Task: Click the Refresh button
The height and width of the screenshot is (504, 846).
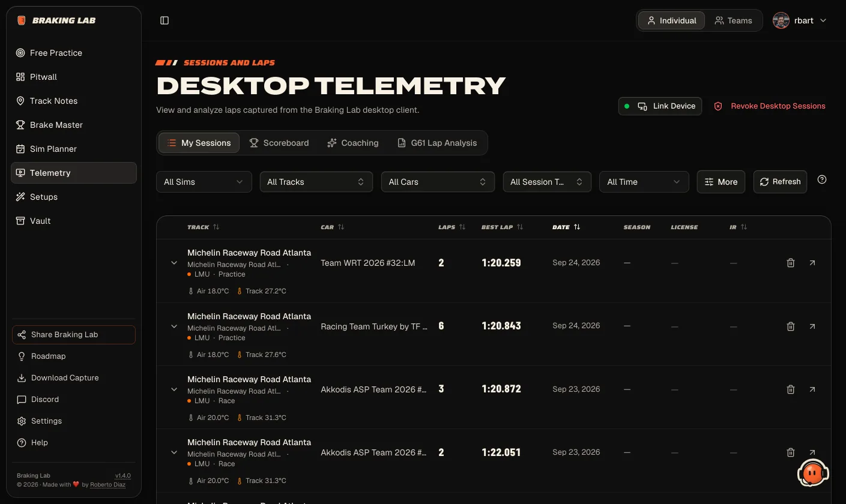Action: (780, 182)
